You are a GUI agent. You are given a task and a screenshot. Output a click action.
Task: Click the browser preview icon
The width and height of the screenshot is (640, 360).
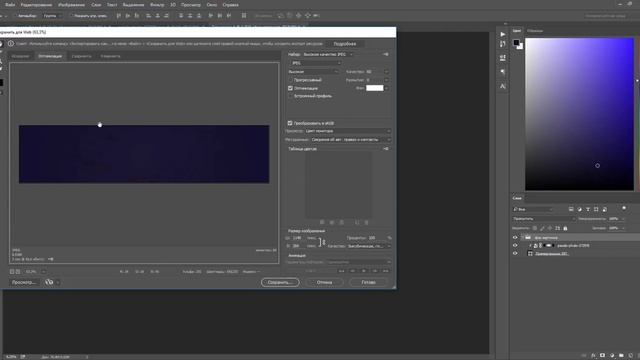click(49, 282)
